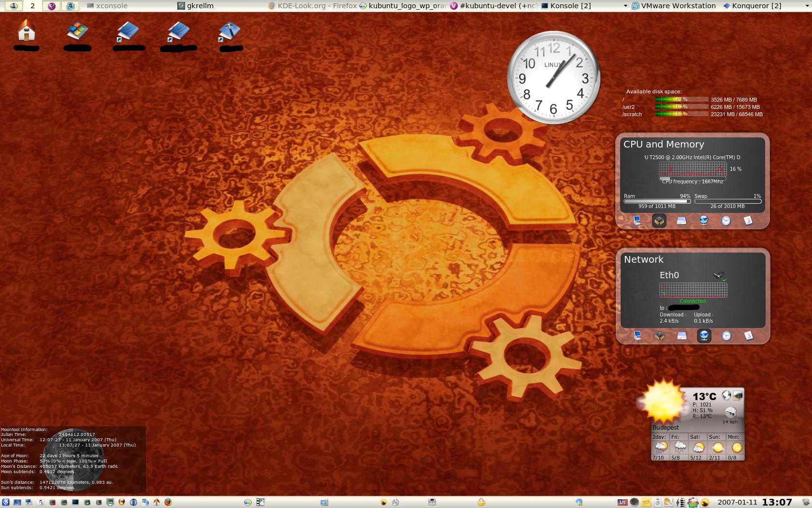812x508 pixels.
Task: Activate the VMware Workstation taskbar entry
Action: click(674, 6)
